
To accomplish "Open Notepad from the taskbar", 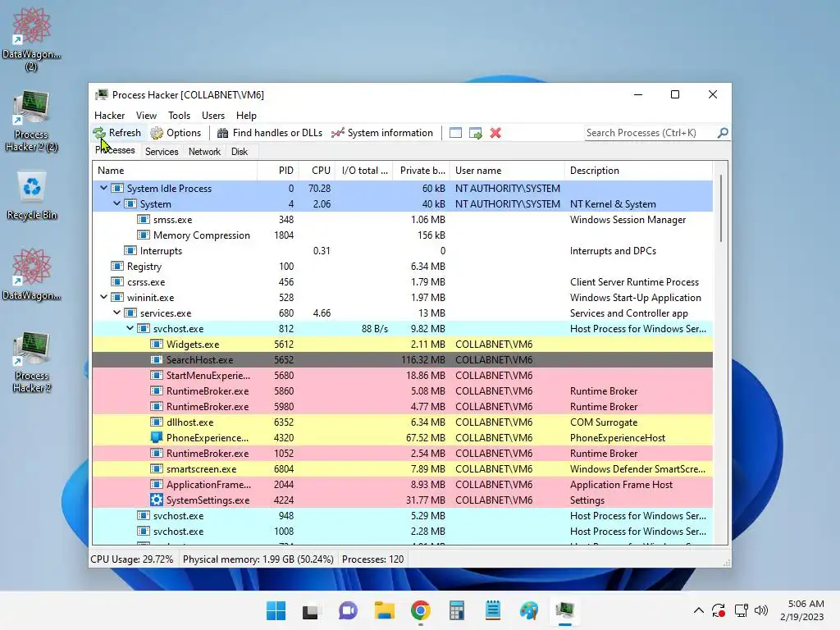I will (x=493, y=610).
